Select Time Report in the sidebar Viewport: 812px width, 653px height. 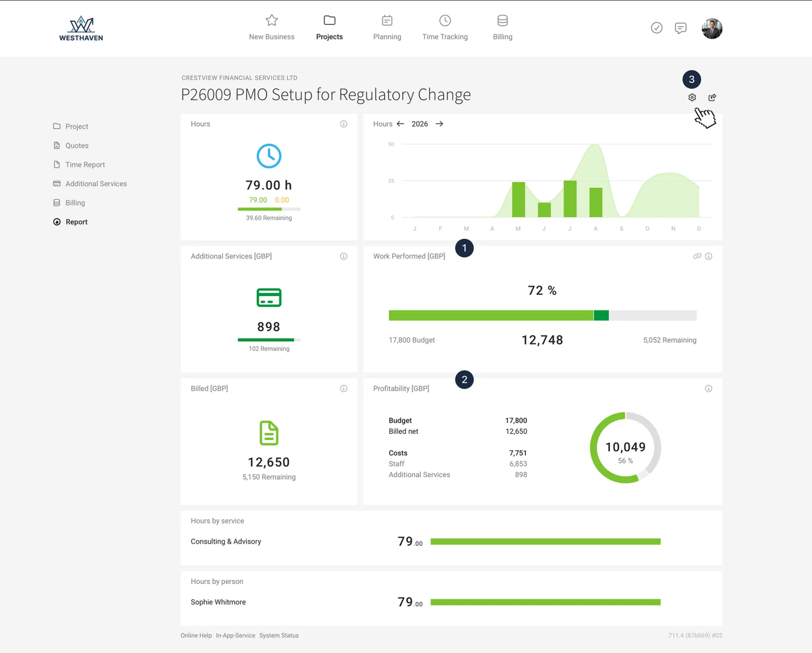click(x=79, y=164)
